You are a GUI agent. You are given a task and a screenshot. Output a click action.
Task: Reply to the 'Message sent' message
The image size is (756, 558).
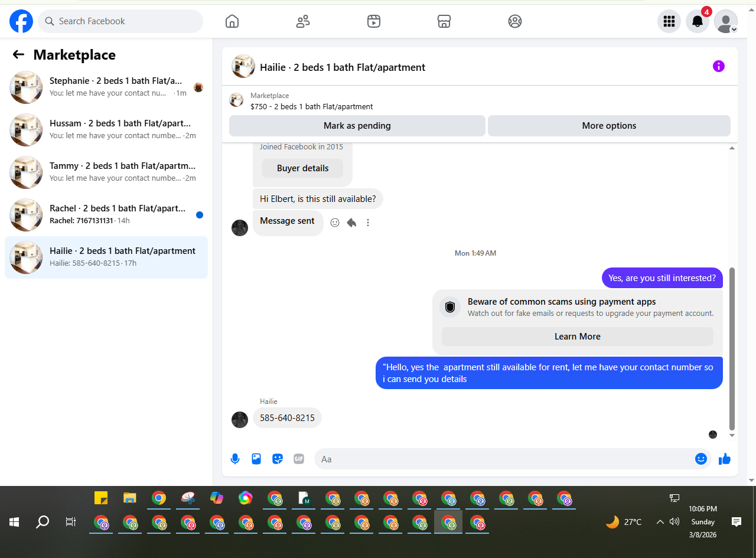tap(351, 223)
